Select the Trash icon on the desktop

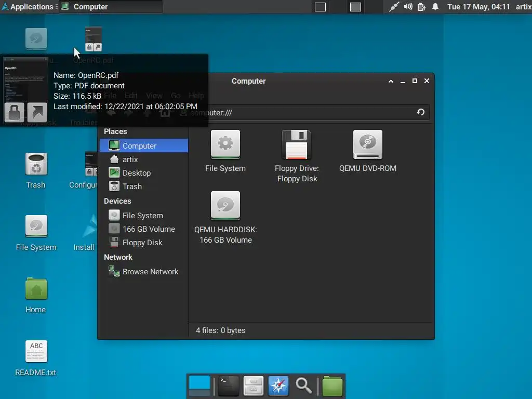coord(36,170)
